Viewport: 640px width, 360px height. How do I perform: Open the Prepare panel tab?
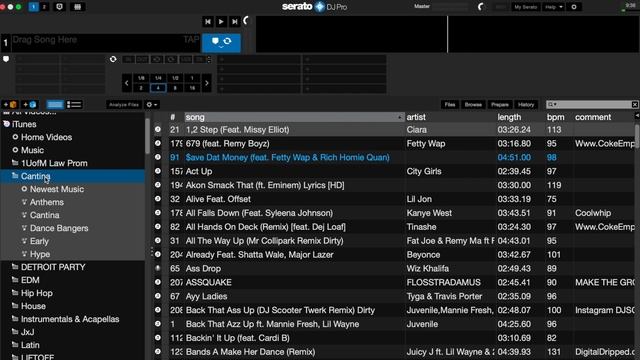coord(500,105)
